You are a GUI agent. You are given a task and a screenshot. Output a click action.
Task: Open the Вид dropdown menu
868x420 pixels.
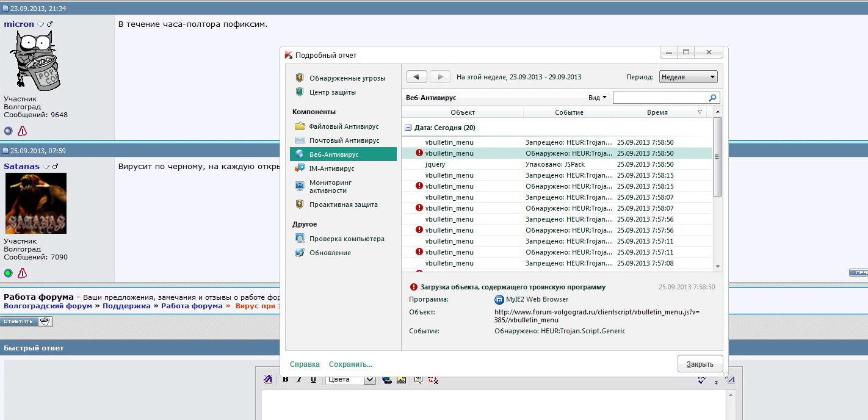point(598,98)
